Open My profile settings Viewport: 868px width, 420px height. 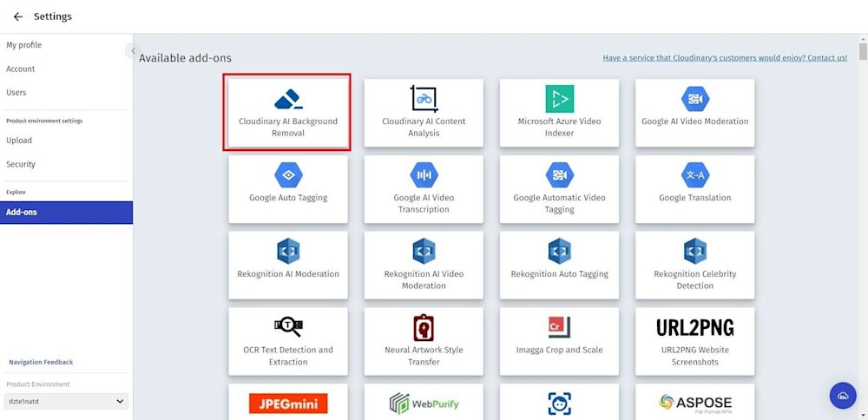(x=23, y=45)
